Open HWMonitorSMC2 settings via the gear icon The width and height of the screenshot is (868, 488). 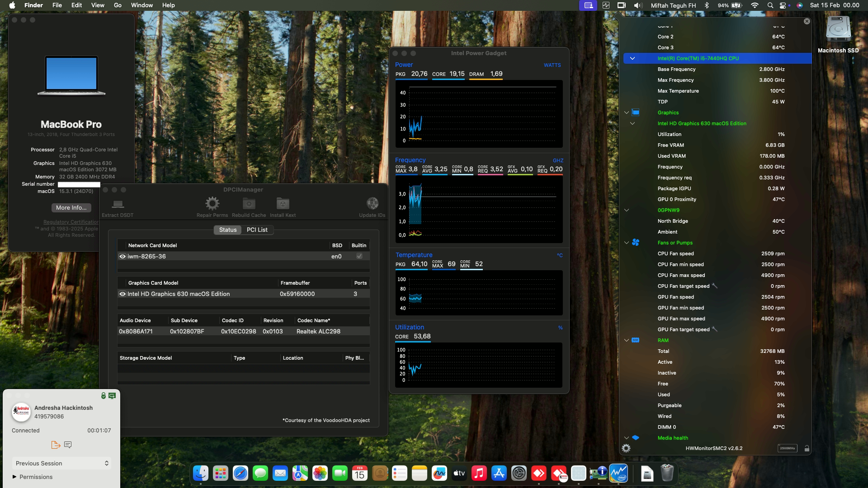click(x=626, y=448)
